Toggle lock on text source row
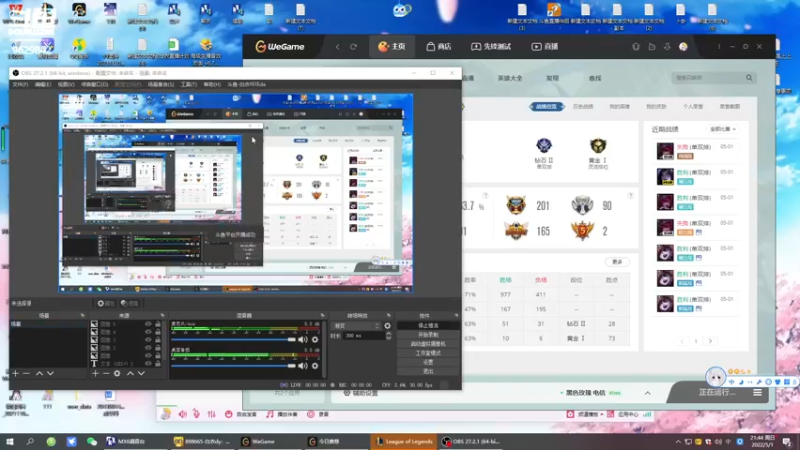Image resolution: width=800 pixels, height=450 pixels. coord(158,364)
